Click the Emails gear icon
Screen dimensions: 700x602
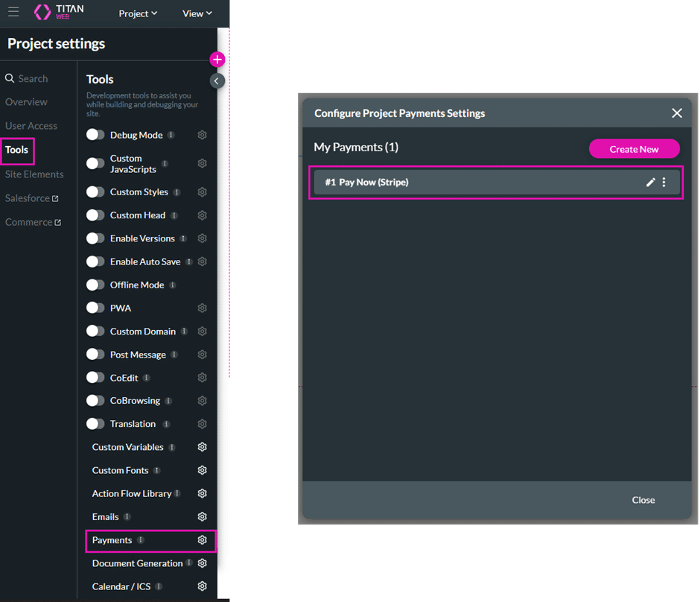click(x=202, y=517)
